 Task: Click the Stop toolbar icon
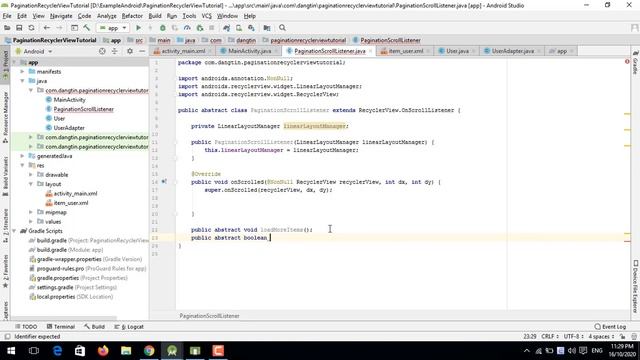coord(211,28)
